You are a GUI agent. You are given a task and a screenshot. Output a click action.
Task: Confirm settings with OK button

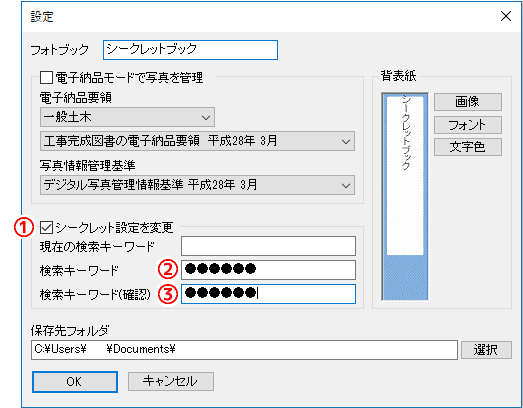pos(75,382)
